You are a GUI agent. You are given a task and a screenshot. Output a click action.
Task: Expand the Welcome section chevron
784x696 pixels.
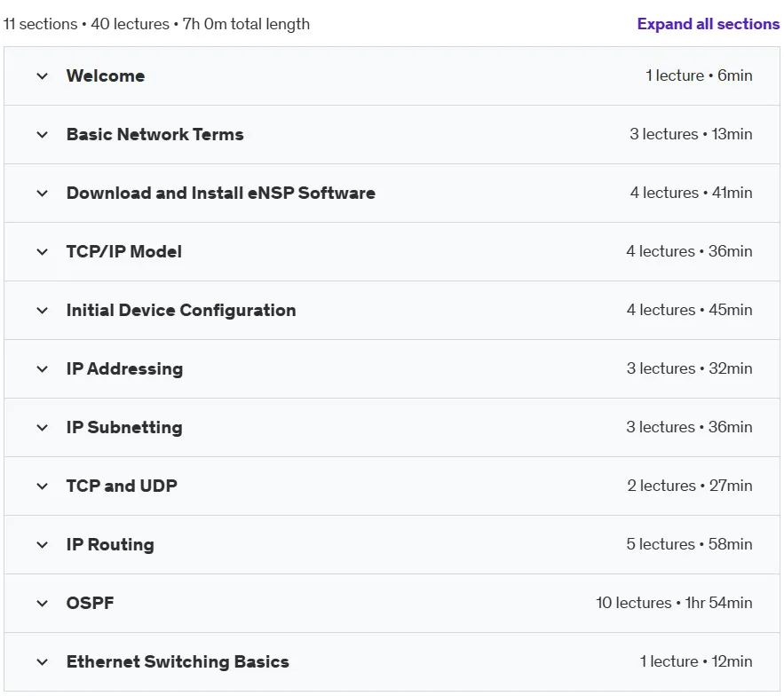(43, 76)
